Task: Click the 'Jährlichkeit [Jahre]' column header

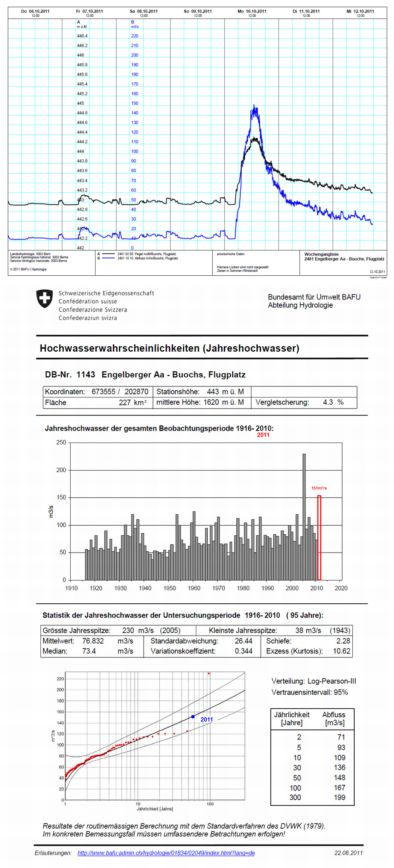Action: point(292,718)
